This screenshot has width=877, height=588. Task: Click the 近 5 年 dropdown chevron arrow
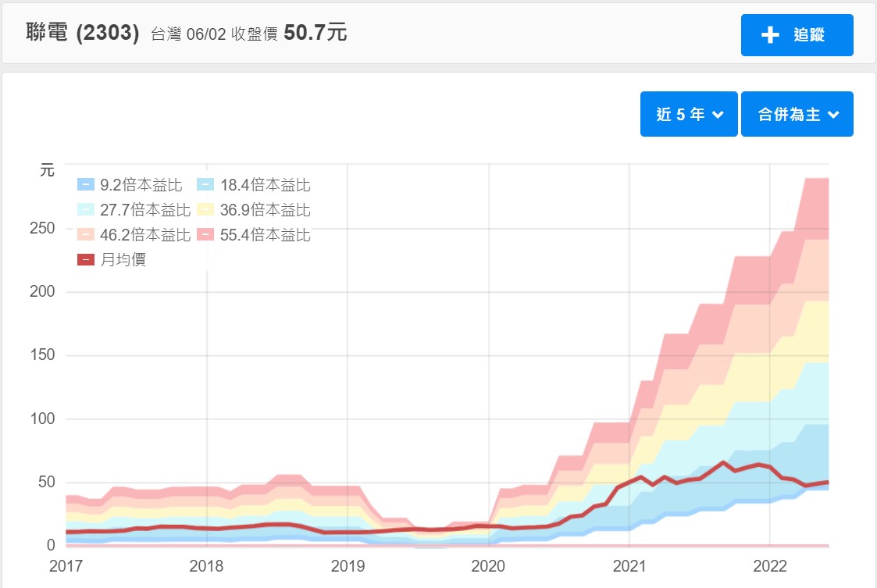tap(718, 115)
